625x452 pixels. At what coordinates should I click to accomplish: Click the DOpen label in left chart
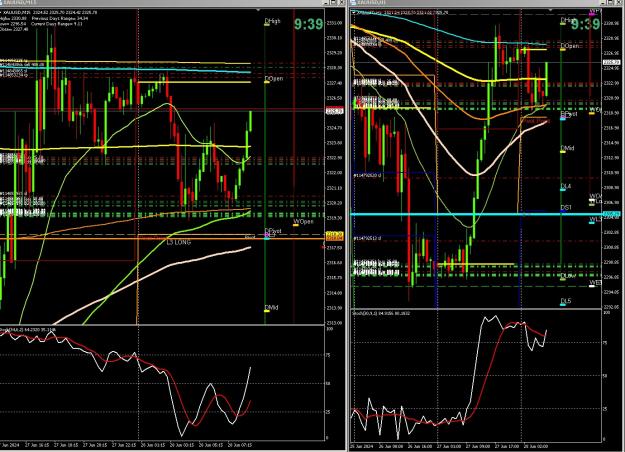[x=274, y=79]
